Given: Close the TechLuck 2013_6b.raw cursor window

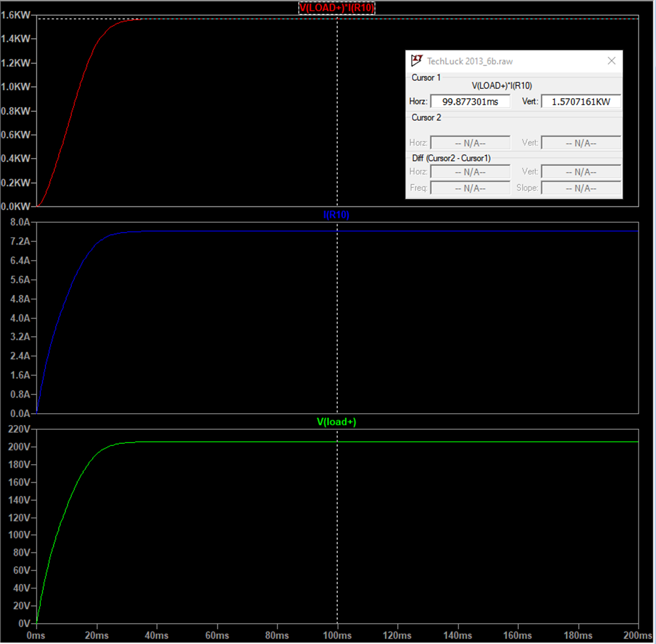Looking at the screenshot, I should pyautogui.click(x=611, y=61).
